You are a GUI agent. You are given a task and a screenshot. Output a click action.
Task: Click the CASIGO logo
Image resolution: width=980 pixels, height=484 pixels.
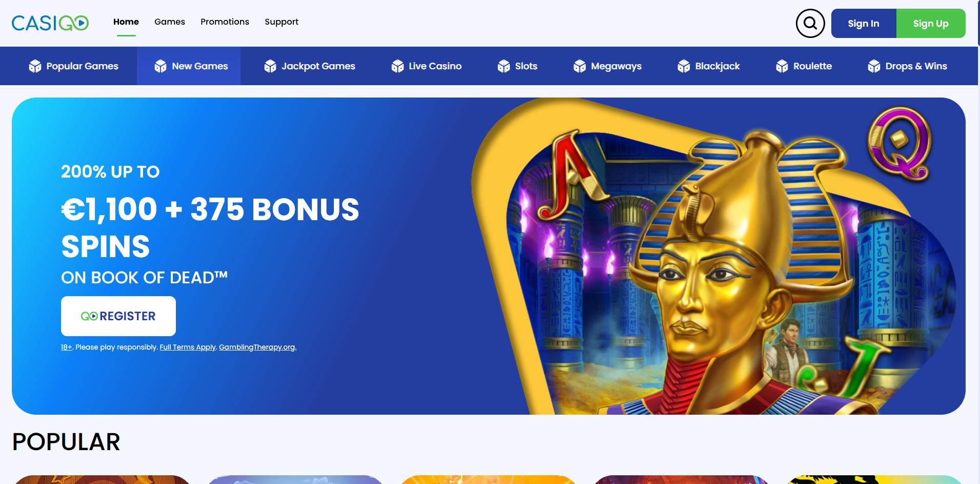tap(50, 23)
